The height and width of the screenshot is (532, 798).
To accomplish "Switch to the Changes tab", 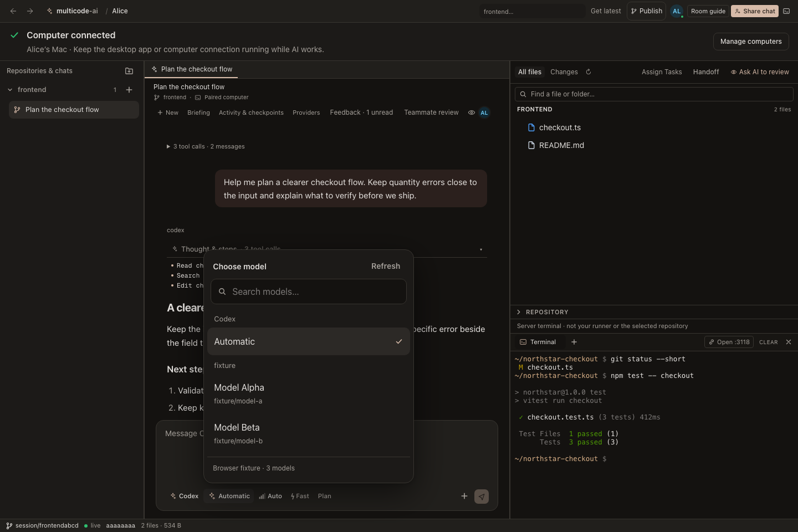I will [564, 72].
